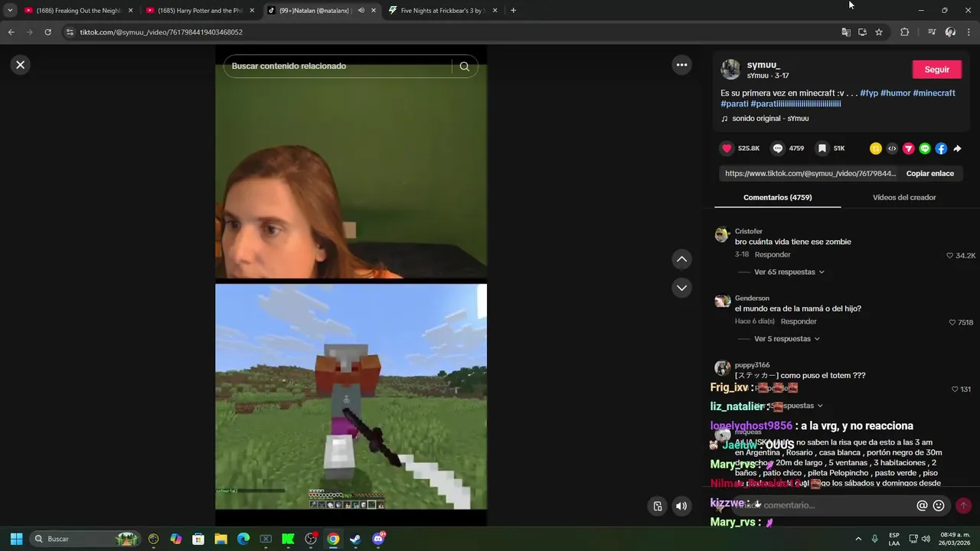Screen dimensions: 980x551
Task: Switch to the Comentarios (4759) tab
Action: (777, 197)
